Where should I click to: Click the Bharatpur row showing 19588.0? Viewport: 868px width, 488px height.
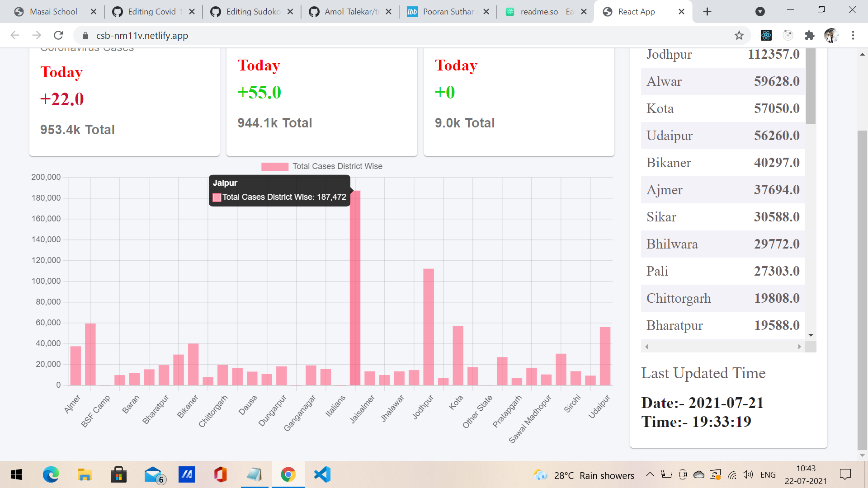(723, 325)
